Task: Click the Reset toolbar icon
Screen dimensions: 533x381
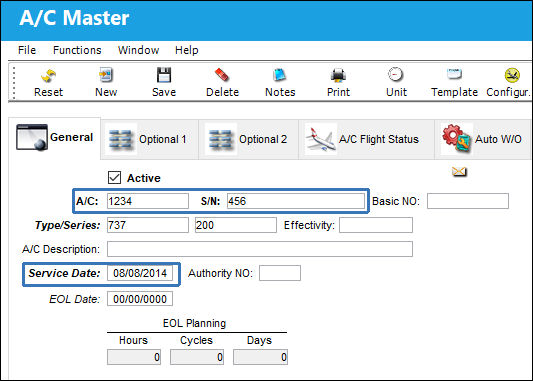Action: 49,76
